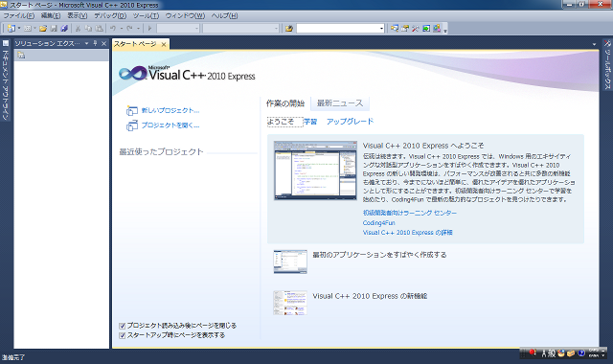Screen dimensions: 613x364
Task: Click the IME pad paint-bucket icon
Action: tap(561, 353)
